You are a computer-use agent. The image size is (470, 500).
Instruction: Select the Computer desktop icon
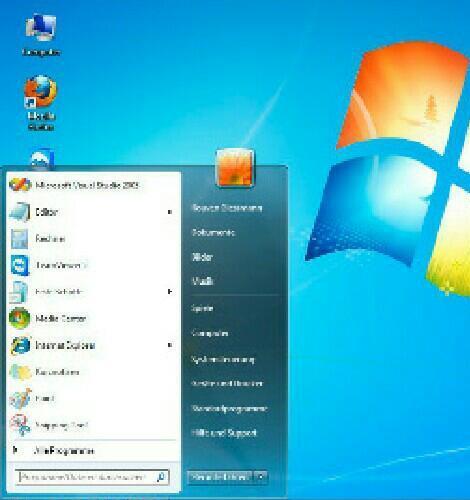tap(41, 36)
